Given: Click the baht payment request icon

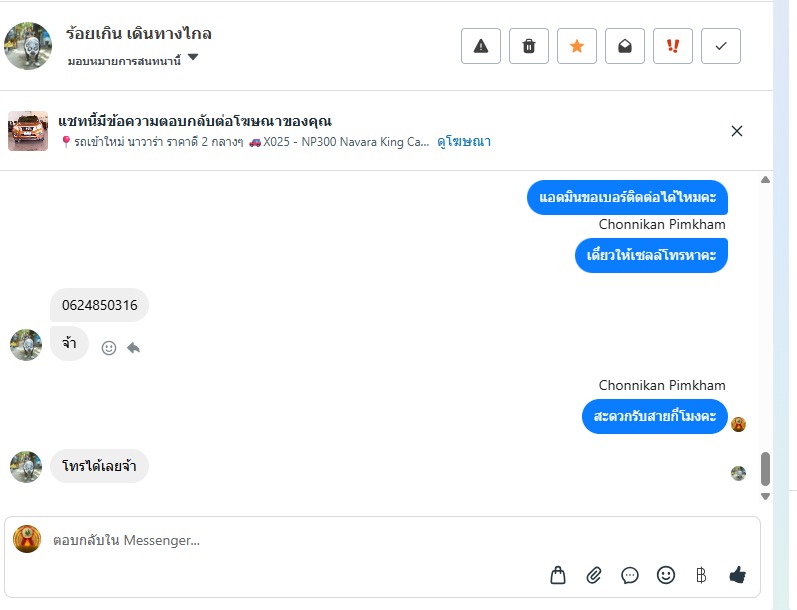Looking at the screenshot, I should click(x=701, y=575).
